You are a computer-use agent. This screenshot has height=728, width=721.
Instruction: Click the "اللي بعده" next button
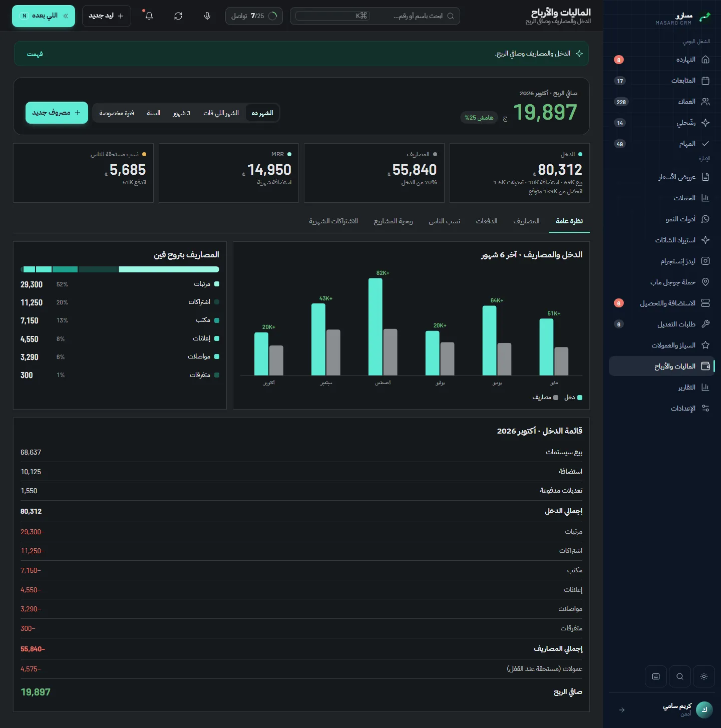point(44,16)
